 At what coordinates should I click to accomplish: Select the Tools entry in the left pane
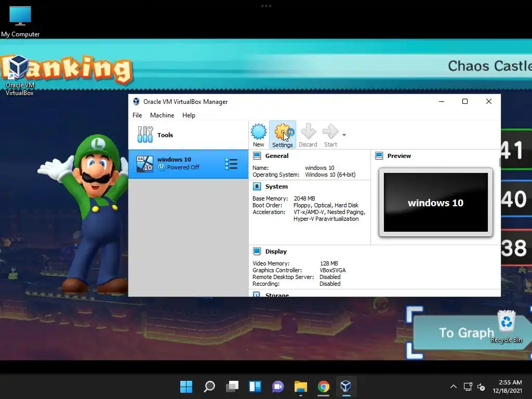click(x=188, y=135)
